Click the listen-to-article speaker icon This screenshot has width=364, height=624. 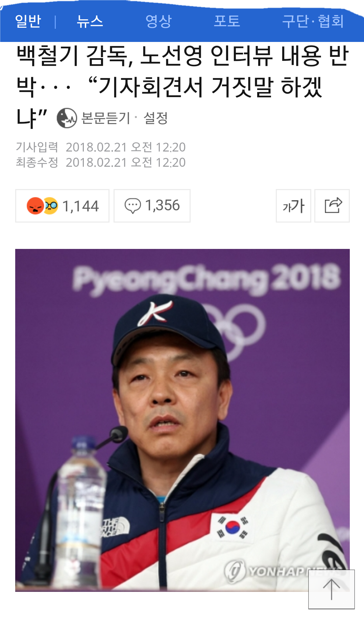pyautogui.click(x=67, y=118)
